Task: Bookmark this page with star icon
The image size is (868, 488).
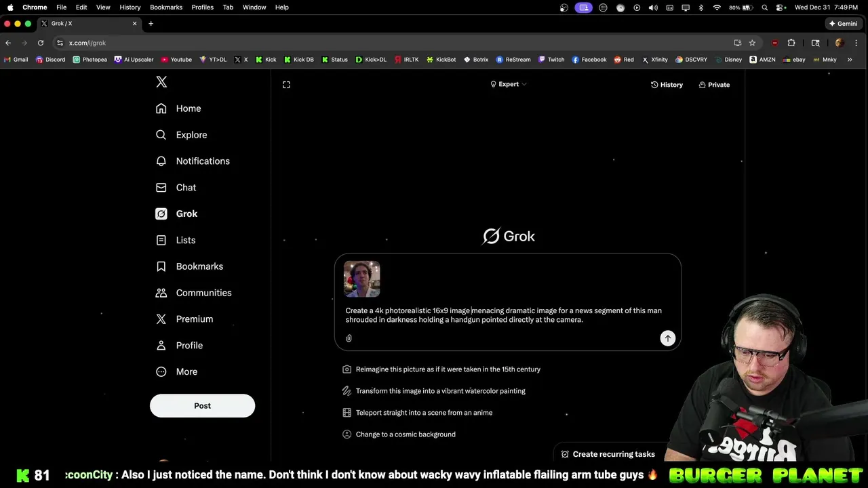Action: point(752,43)
